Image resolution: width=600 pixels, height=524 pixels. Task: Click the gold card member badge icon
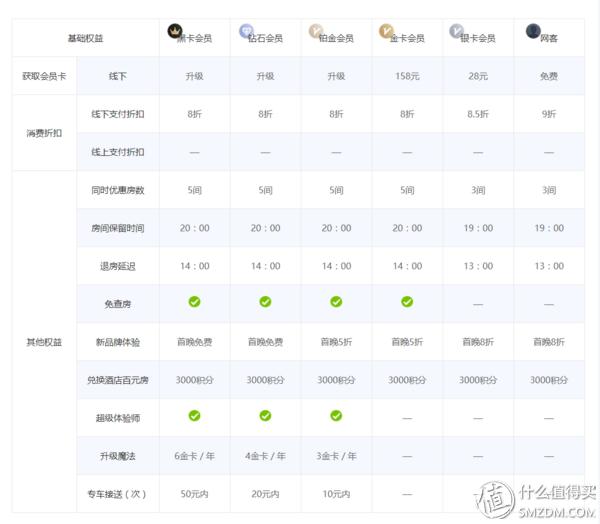click(x=386, y=31)
